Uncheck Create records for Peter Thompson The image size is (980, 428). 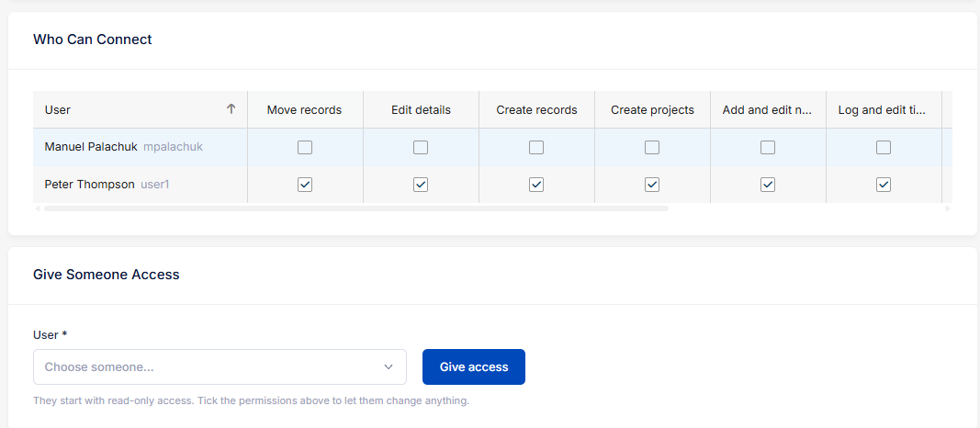click(536, 185)
